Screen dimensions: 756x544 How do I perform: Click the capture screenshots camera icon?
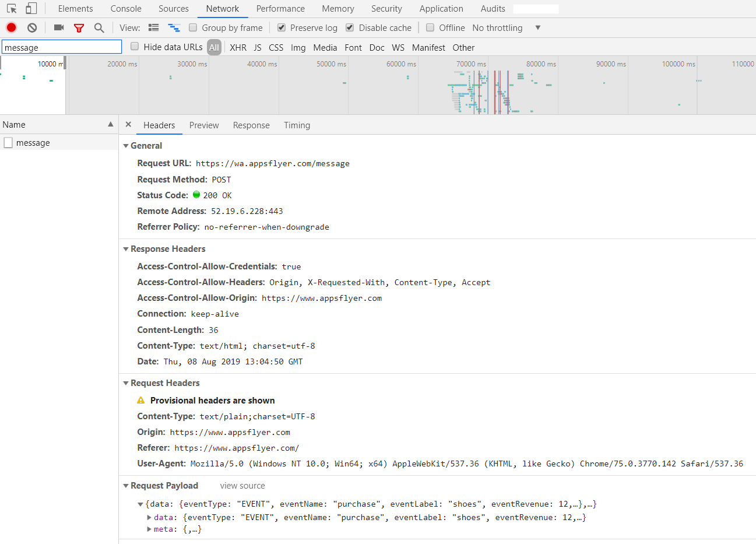pos(59,27)
